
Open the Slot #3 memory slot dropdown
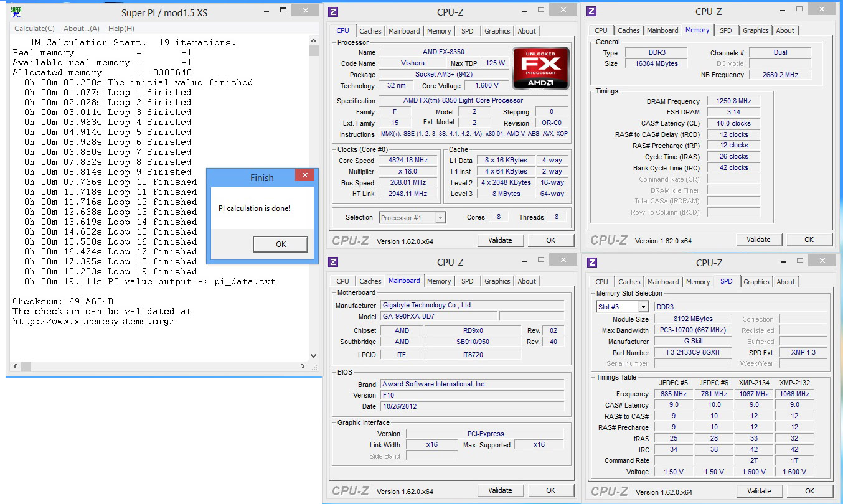point(623,307)
